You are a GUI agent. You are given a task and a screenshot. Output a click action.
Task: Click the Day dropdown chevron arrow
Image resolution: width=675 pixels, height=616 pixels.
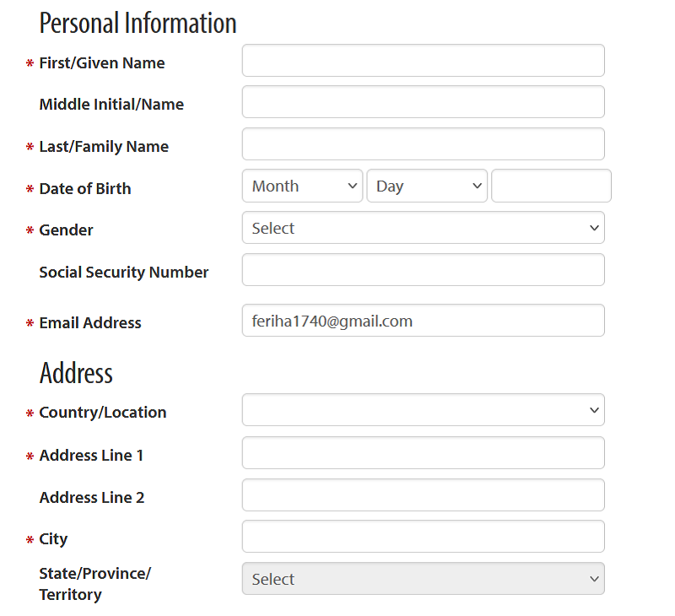tap(477, 186)
